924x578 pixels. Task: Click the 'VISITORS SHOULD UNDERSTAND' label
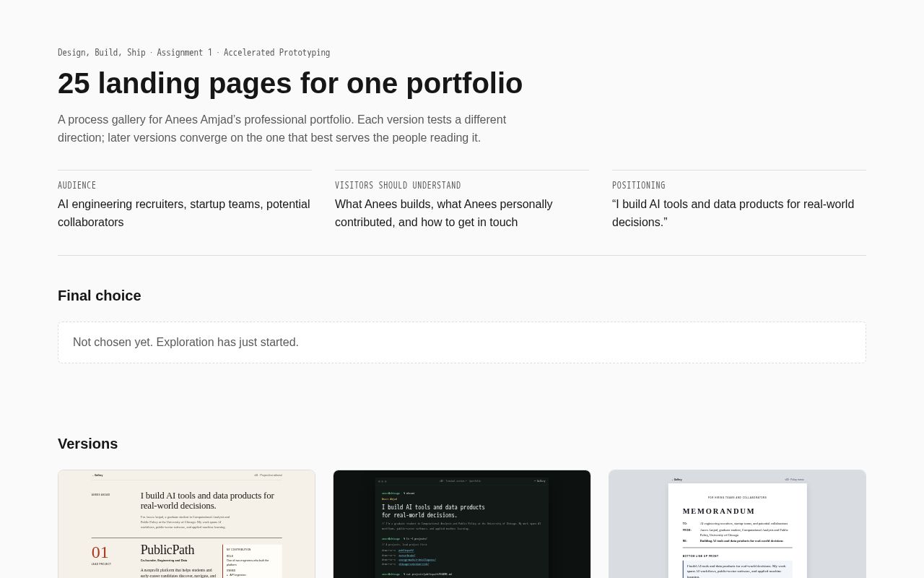pos(398,186)
